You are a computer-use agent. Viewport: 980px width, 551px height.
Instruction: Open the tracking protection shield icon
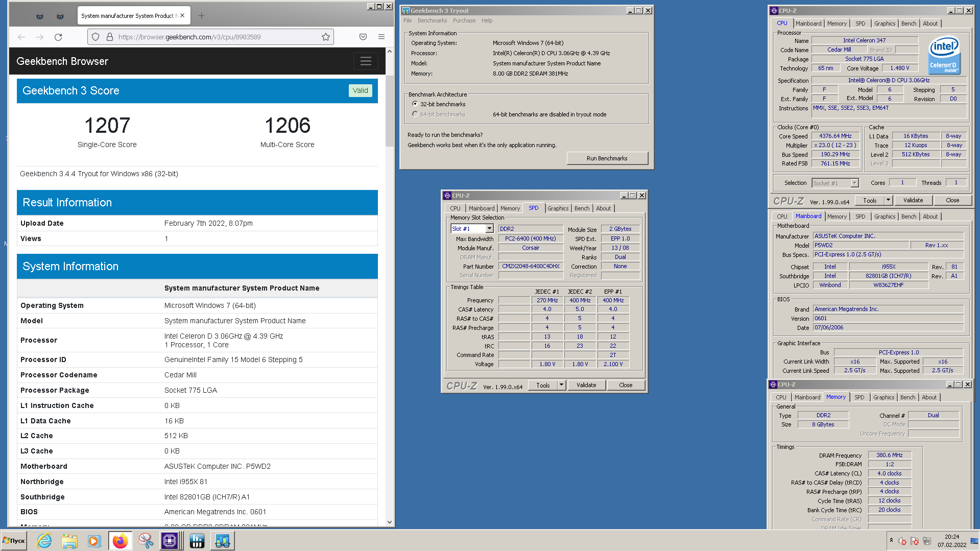(95, 37)
